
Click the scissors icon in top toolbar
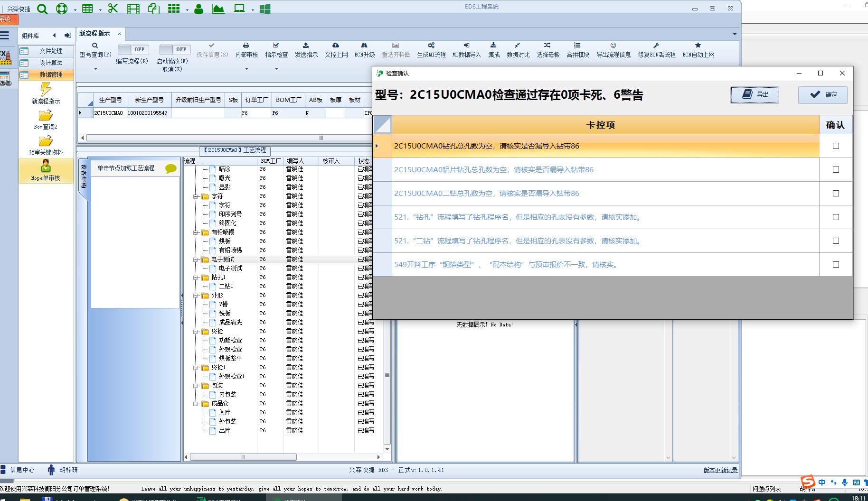click(x=113, y=9)
